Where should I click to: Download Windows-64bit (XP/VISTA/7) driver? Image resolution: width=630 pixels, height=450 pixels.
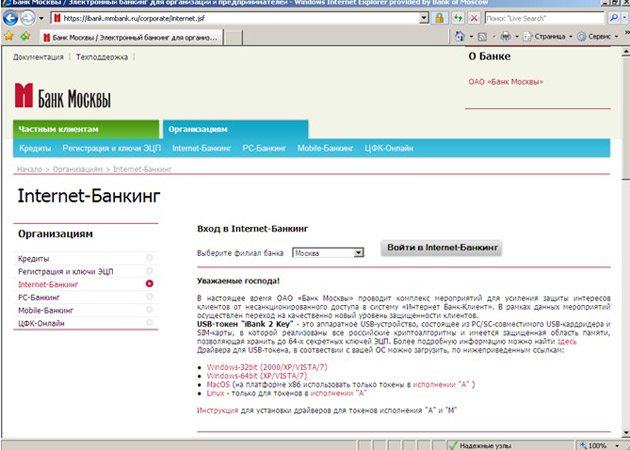coord(257,376)
